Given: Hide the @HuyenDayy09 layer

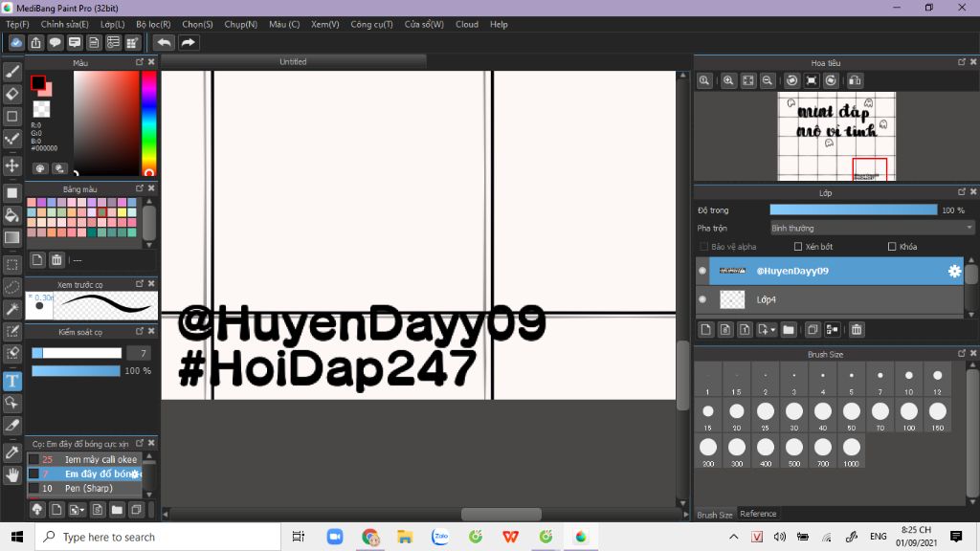Looking at the screenshot, I should coord(702,271).
